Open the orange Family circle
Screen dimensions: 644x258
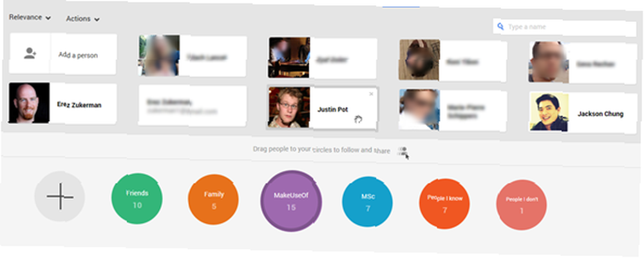[214, 200]
